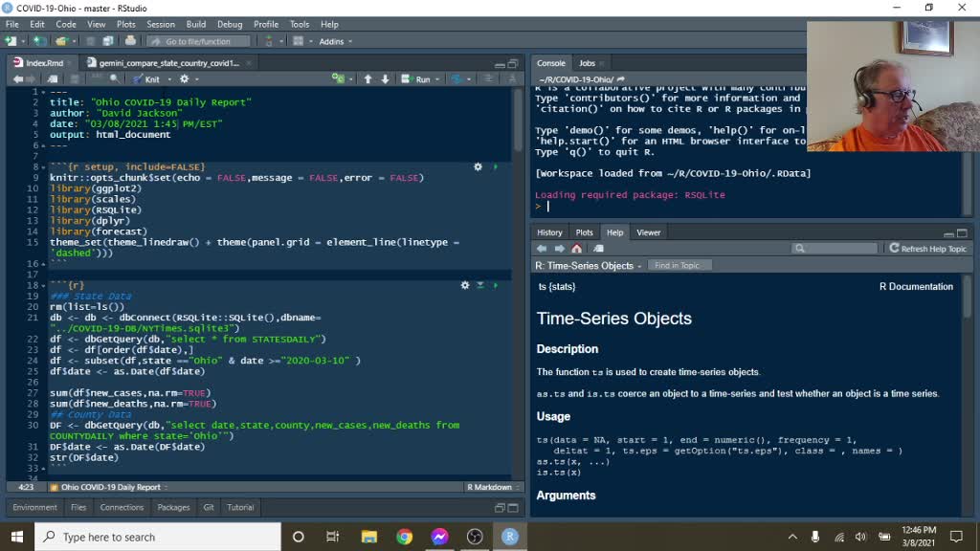Fold the setup chunk at line 8

(x=43, y=166)
